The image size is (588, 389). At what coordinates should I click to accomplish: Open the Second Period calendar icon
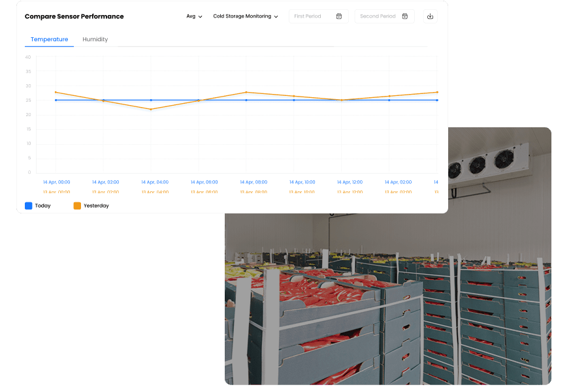click(405, 16)
